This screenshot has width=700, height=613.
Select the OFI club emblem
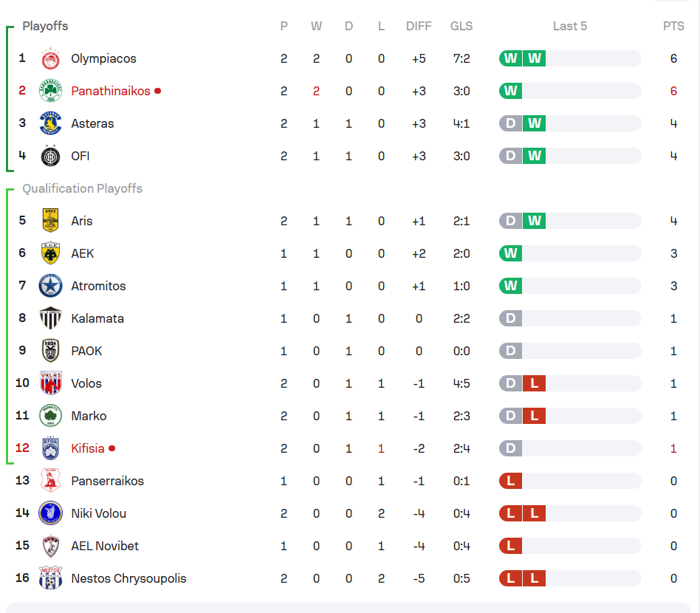pyautogui.click(x=50, y=156)
